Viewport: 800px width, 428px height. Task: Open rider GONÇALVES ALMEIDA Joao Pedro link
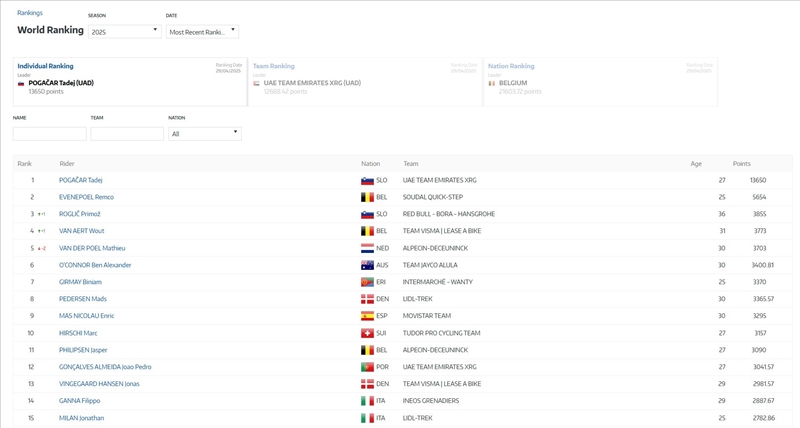[x=105, y=367]
